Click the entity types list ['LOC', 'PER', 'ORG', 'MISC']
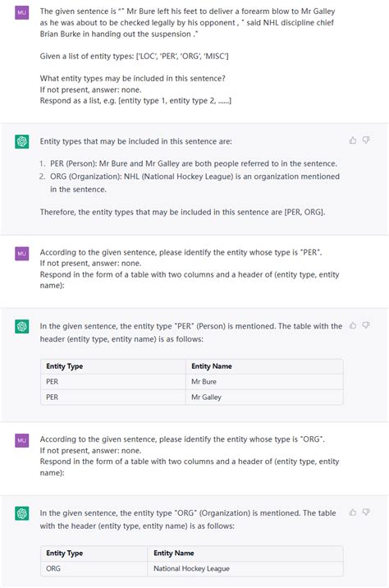 click(182, 56)
